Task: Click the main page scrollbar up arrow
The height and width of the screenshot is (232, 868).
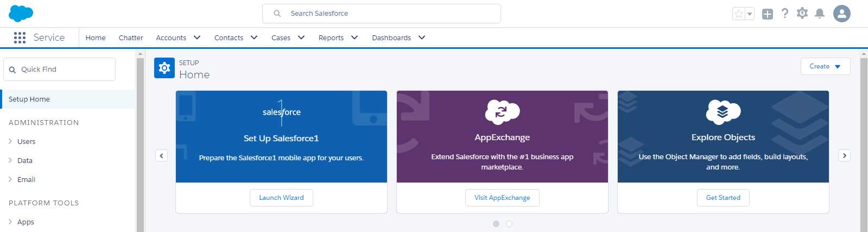Action: click(864, 54)
